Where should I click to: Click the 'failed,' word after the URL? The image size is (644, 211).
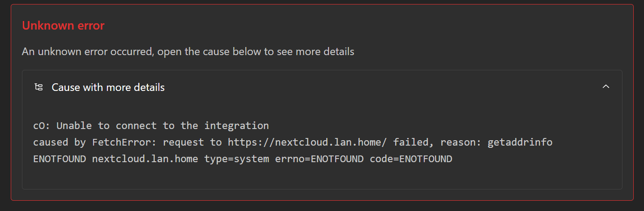[414, 142]
